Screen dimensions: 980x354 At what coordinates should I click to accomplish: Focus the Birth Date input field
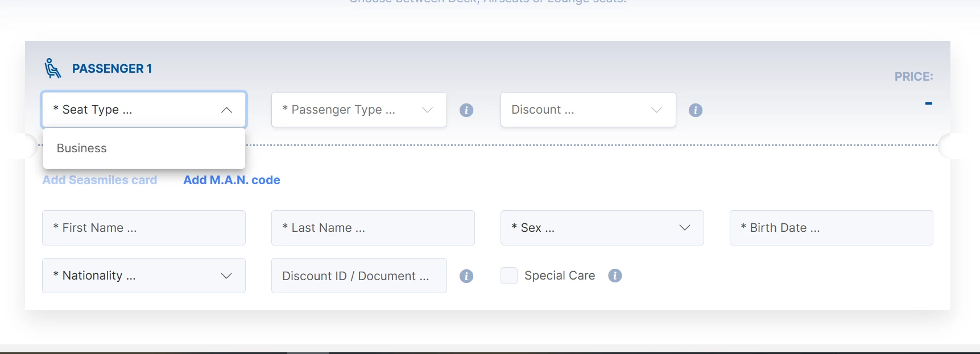[831, 228]
